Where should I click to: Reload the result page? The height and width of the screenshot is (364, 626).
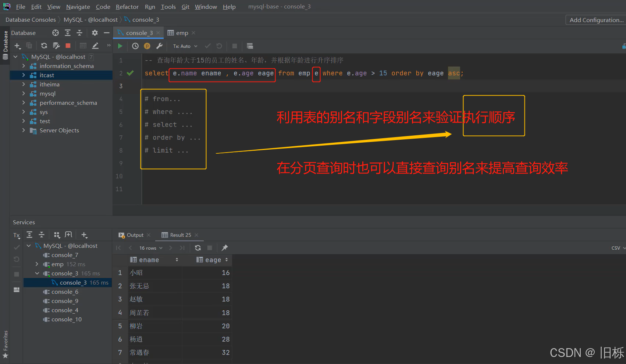[198, 248]
